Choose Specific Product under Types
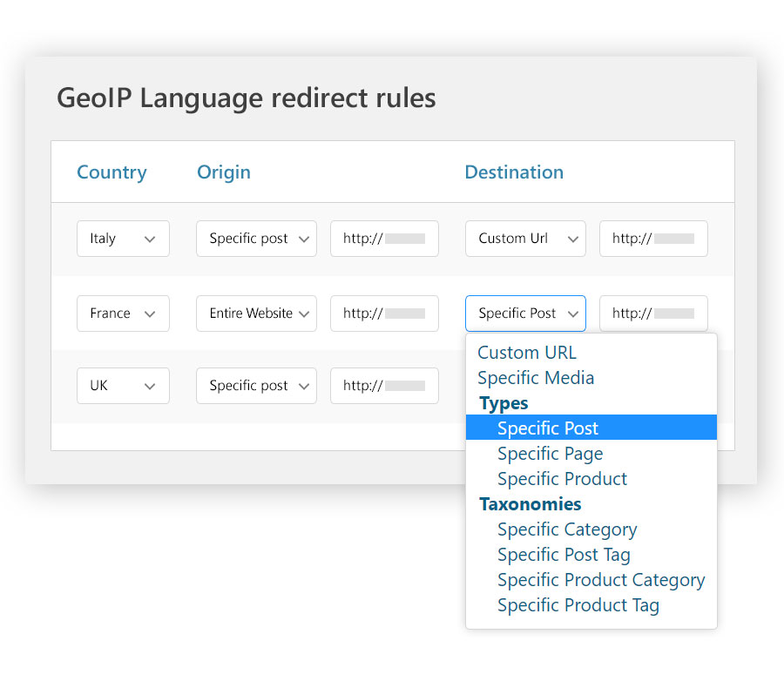784x681 pixels. click(x=562, y=478)
